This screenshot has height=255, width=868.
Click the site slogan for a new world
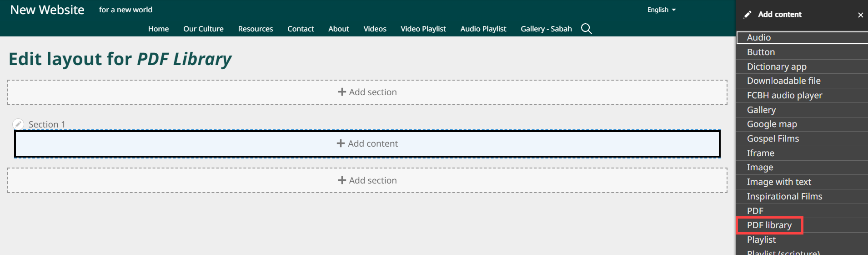point(125,10)
